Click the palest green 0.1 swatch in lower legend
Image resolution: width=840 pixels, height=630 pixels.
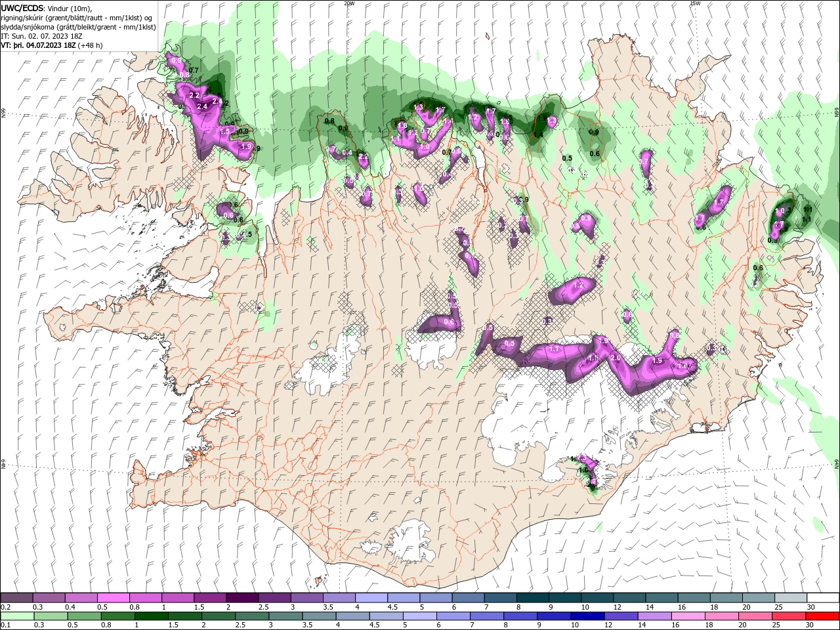click(17, 616)
